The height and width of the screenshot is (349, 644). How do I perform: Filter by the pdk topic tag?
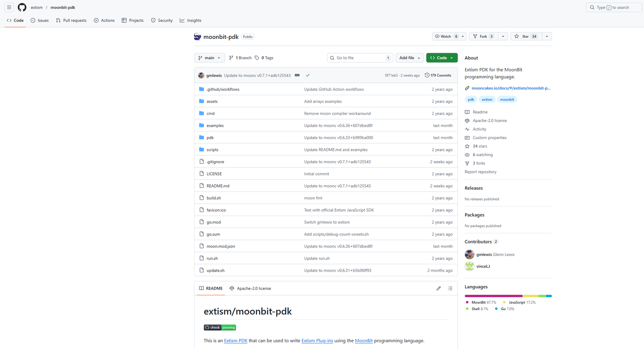[x=471, y=99]
